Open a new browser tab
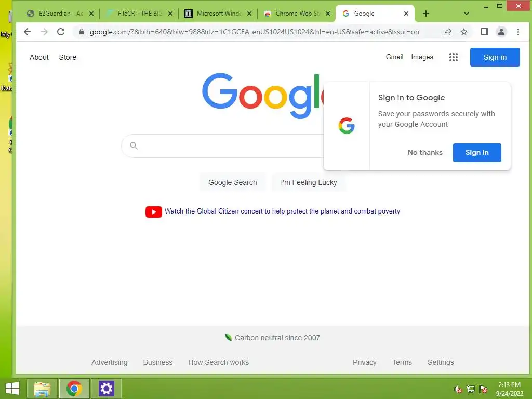Image resolution: width=532 pixels, height=399 pixels. click(x=426, y=14)
